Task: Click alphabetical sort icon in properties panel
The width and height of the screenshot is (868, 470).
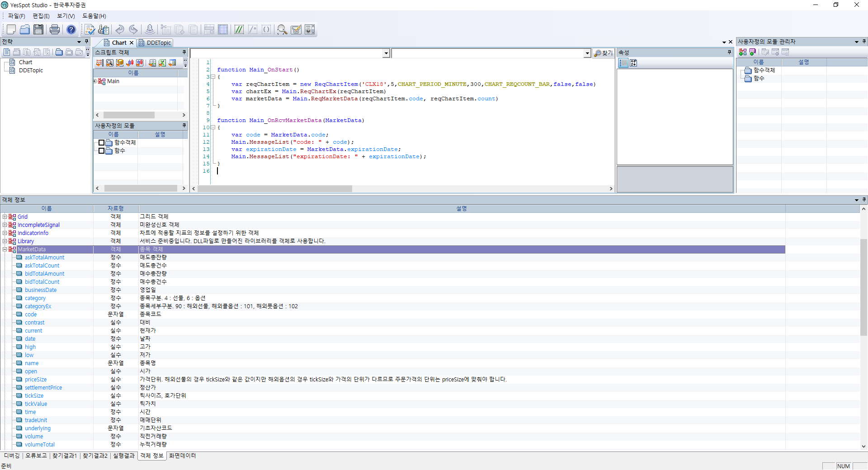Action: (633, 63)
